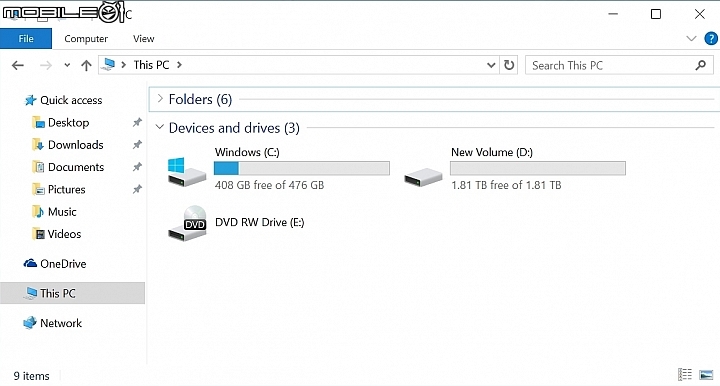Open the address bar history dropdown
Viewport: 720px width, 386px height.
click(491, 65)
